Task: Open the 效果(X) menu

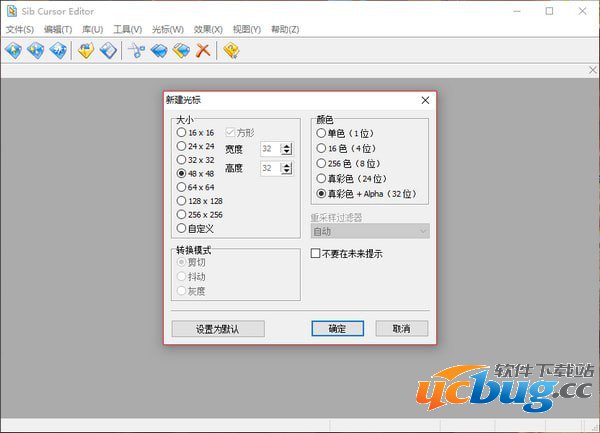Action: pyautogui.click(x=208, y=29)
